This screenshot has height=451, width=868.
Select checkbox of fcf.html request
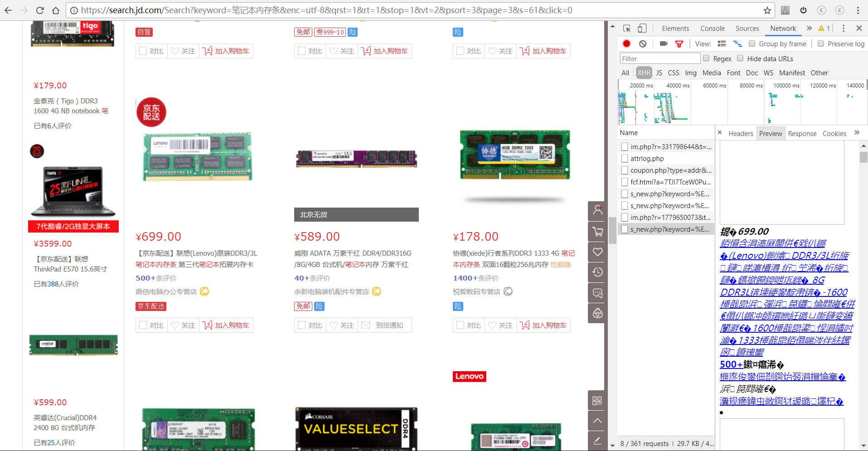click(625, 182)
